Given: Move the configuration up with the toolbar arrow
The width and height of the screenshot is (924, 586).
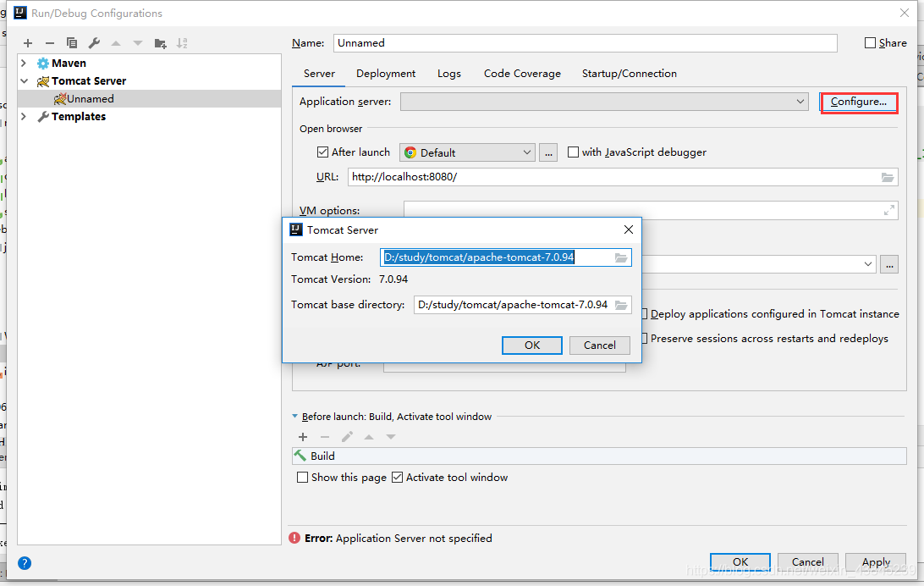Looking at the screenshot, I should point(116,43).
